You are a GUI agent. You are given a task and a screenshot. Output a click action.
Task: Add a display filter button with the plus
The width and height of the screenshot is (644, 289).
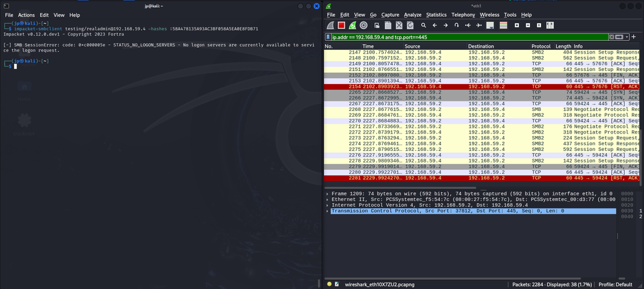[634, 37]
